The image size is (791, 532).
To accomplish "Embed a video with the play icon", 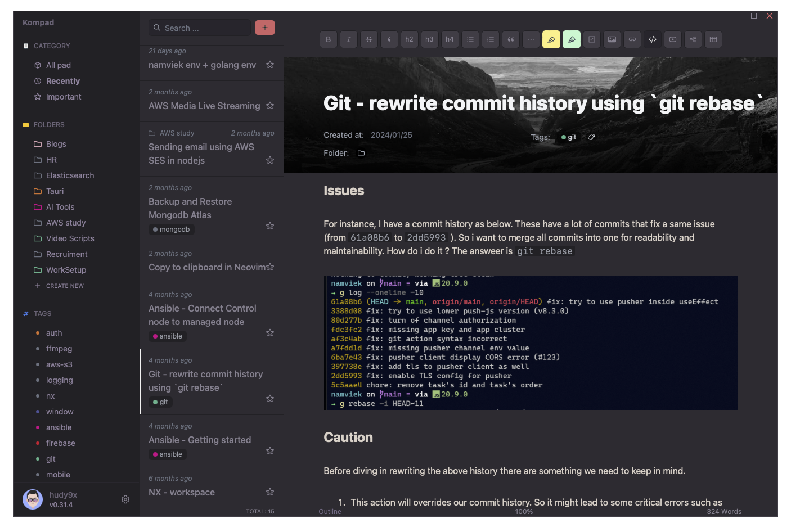I will 673,39.
